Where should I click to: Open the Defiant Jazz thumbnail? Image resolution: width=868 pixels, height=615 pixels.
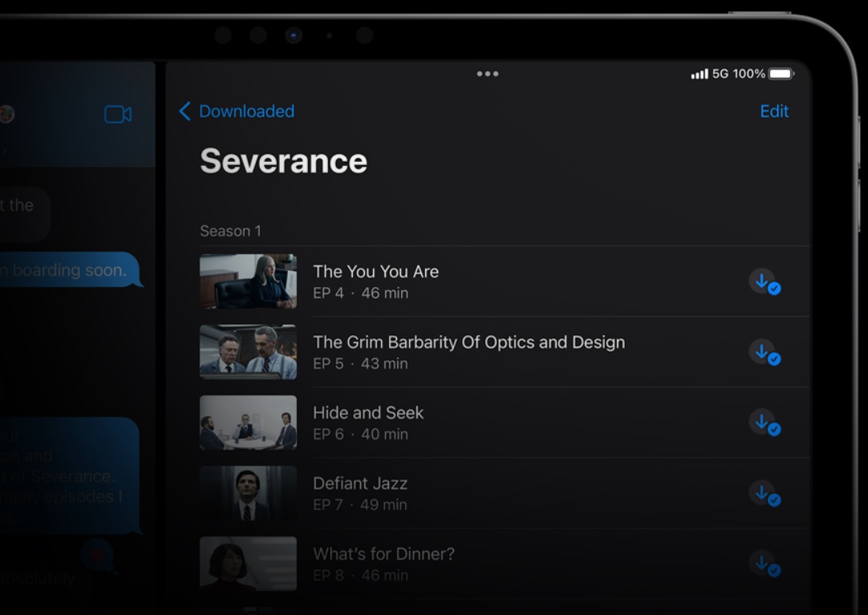(248, 493)
